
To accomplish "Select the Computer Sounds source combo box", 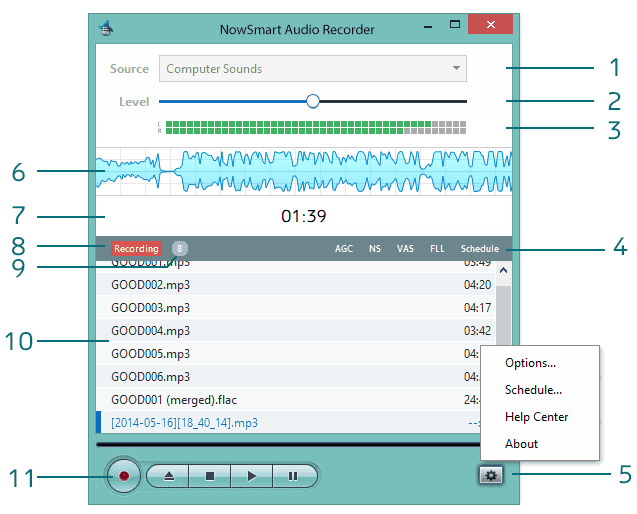I will (312, 68).
